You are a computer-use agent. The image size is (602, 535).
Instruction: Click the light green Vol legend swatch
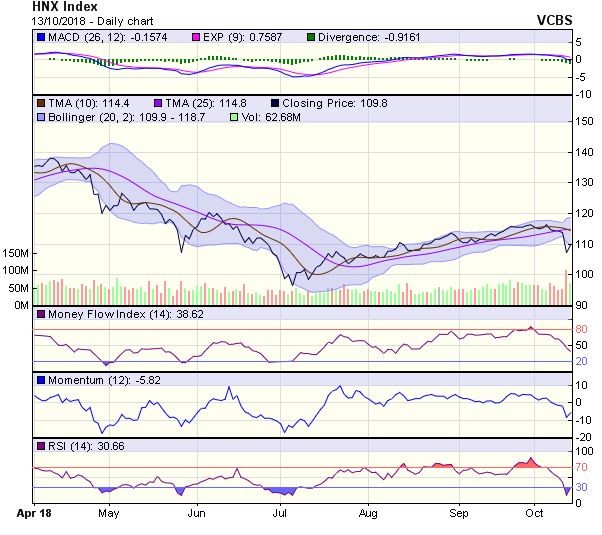click(x=234, y=117)
